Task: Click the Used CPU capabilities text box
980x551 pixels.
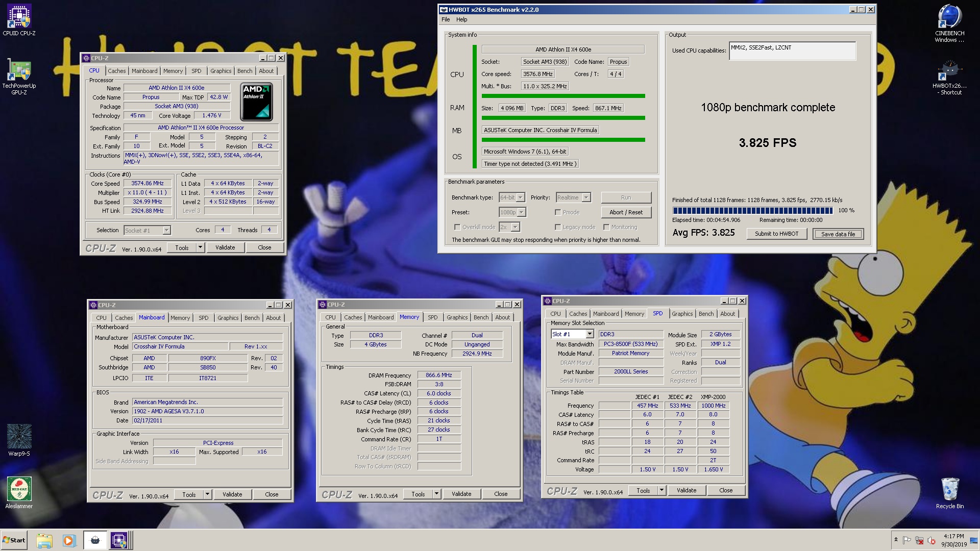Action: click(x=792, y=51)
